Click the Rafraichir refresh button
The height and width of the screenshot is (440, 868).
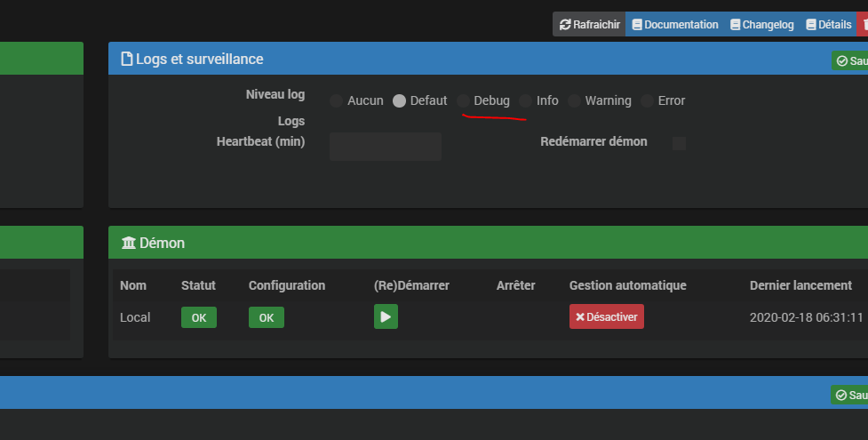(589, 24)
